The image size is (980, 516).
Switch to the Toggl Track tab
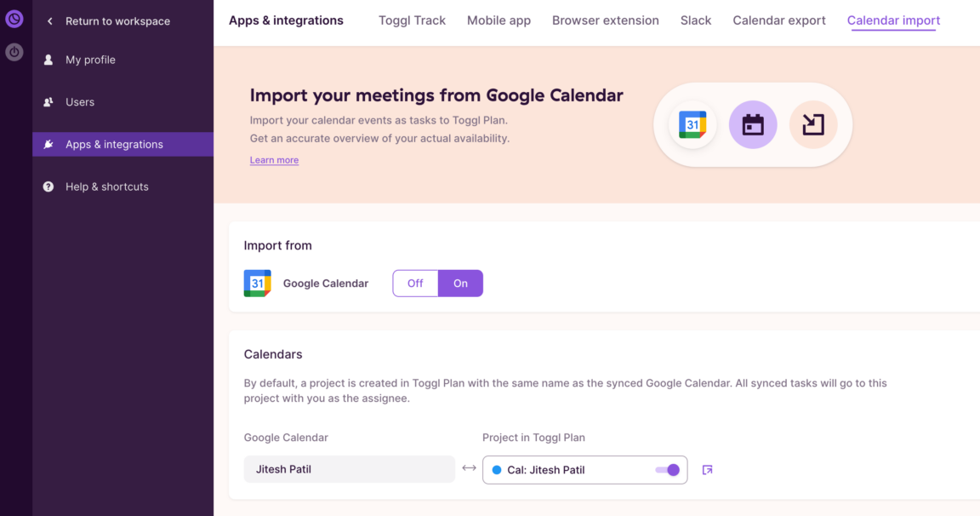tap(412, 20)
